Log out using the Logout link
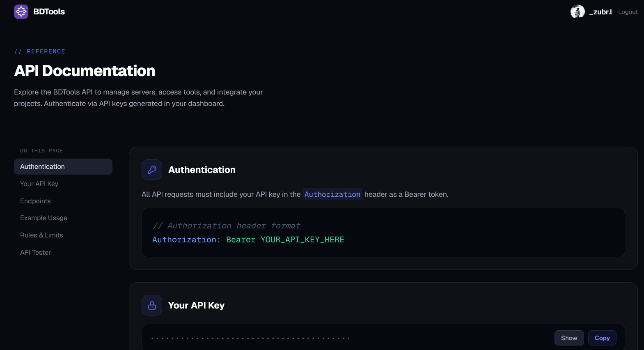This screenshot has width=644, height=350. click(628, 12)
